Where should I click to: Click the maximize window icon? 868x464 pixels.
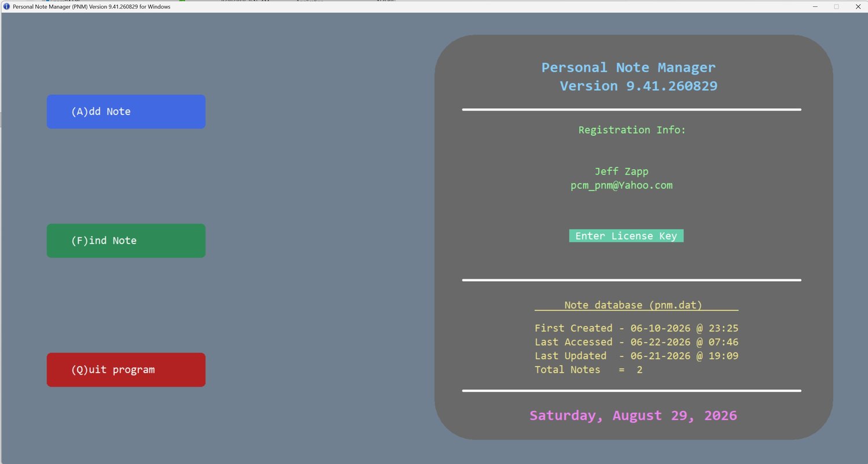[x=836, y=6]
